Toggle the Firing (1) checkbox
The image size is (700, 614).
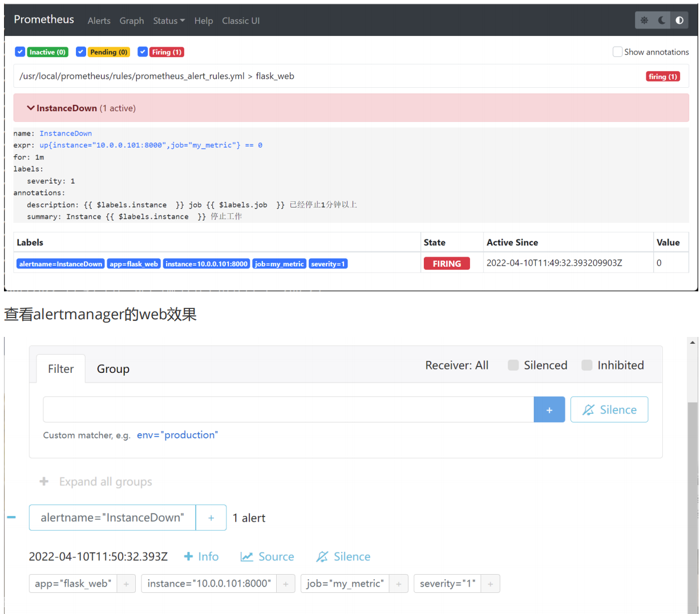[143, 52]
